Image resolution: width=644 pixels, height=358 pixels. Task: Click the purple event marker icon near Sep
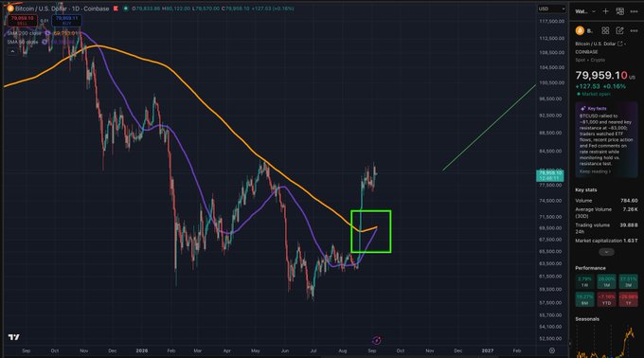pyautogui.click(x=376, y=340)
